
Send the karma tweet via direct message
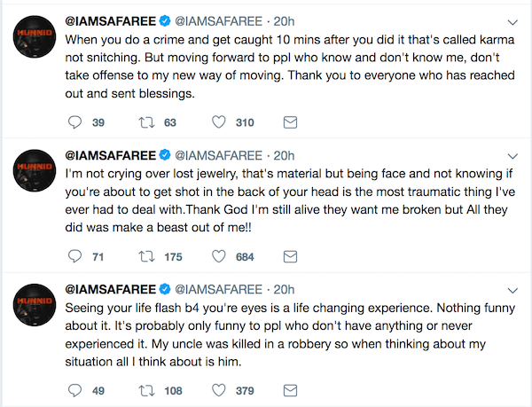click(x=290, y=122)
